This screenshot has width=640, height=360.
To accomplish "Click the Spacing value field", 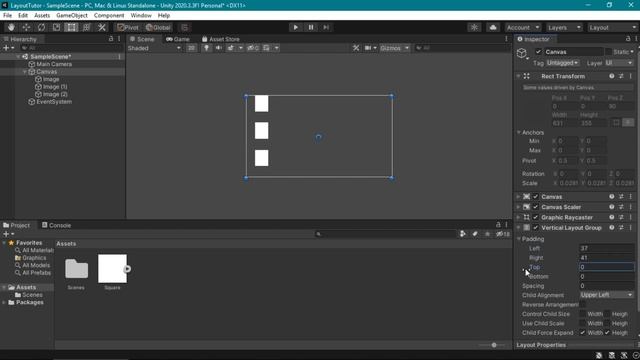I will pos(606,286).
